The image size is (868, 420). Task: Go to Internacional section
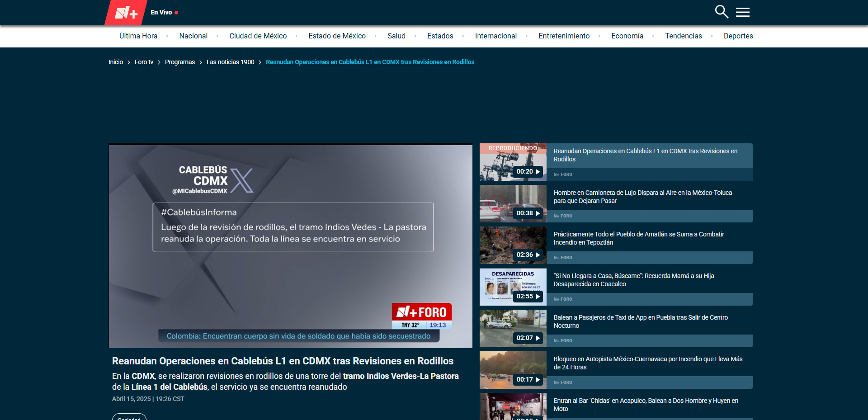[x=496, y=36]
